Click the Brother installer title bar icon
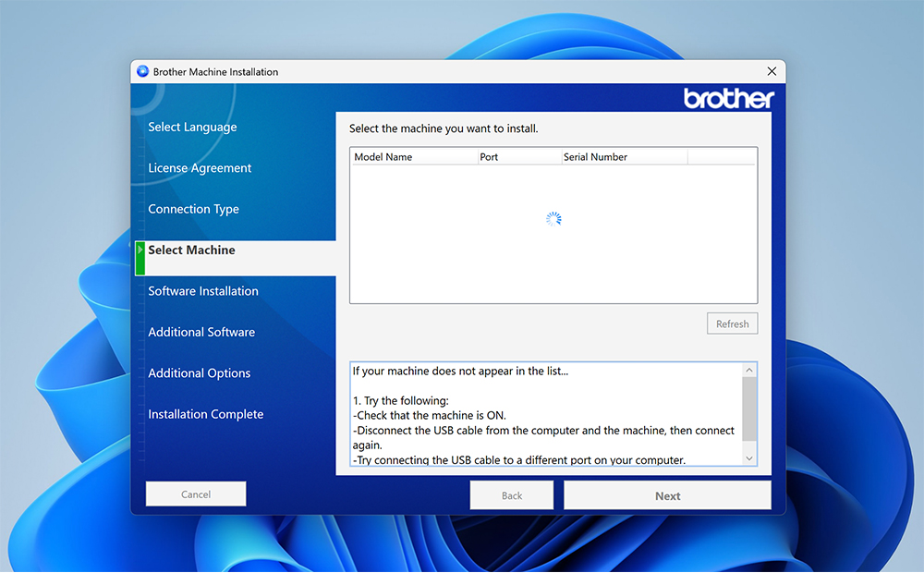Image resolution: width=924 pixels, height=573 pixels. (x=142, y=71)
